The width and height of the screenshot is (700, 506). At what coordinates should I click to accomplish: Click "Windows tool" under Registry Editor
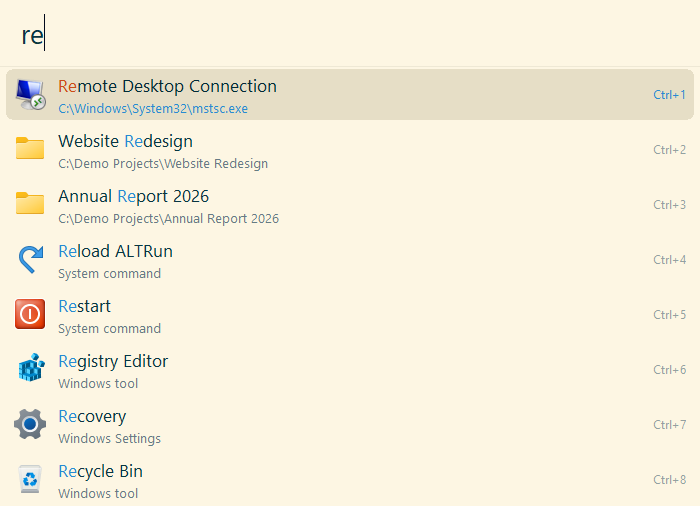[98, 383]
